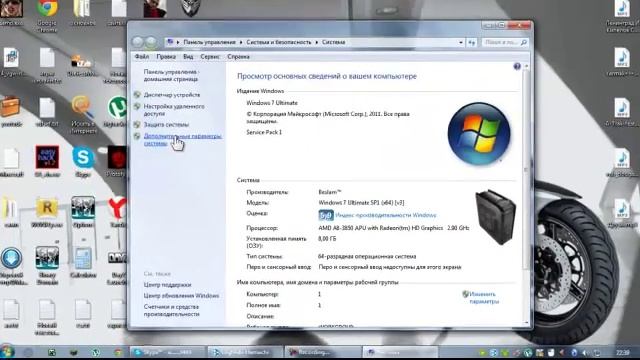This screenshot has width=640, height=360.
Task: Switch to Skype window on taskbar
Action: pyautogui.click(x=167, y=352)
